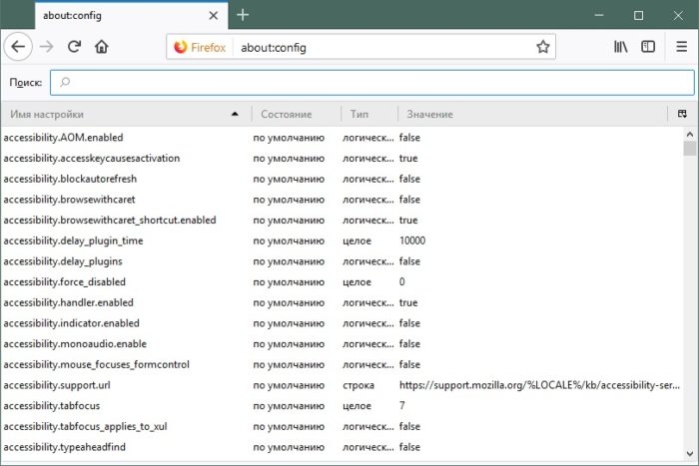
Task: Maximize the Firefox window
Action: click(x=638, y=16)
